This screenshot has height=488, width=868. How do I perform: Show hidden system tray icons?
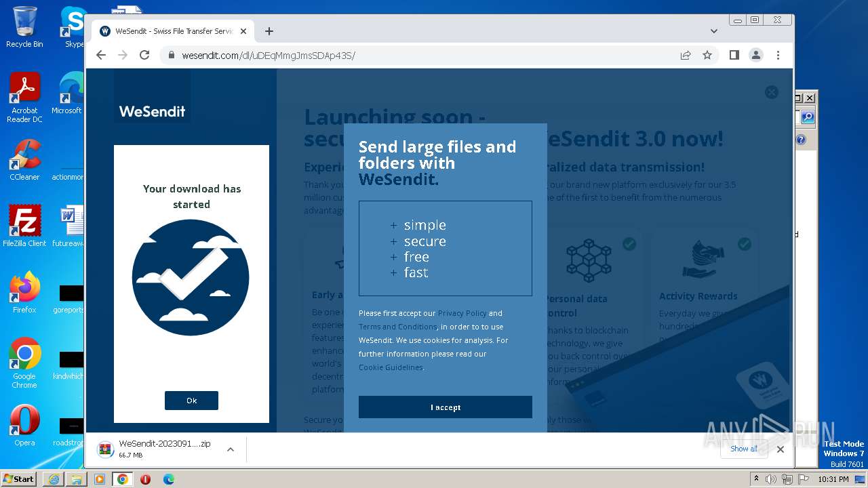point(756,479)
